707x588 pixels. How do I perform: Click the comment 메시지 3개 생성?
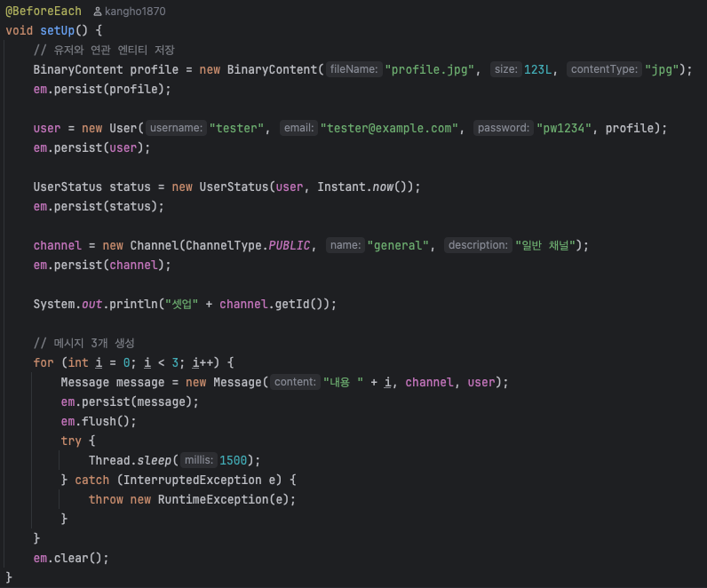click(x=83, y=343)
